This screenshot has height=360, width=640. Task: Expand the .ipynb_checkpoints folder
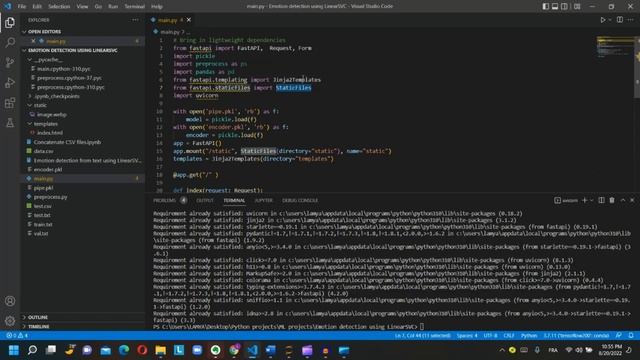pos(30,96)
